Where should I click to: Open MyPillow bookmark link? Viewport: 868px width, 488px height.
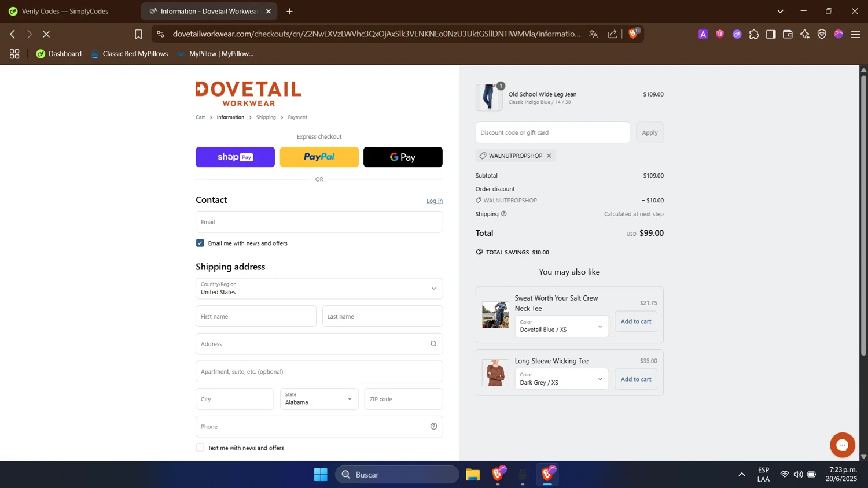(x=215, y=54)
